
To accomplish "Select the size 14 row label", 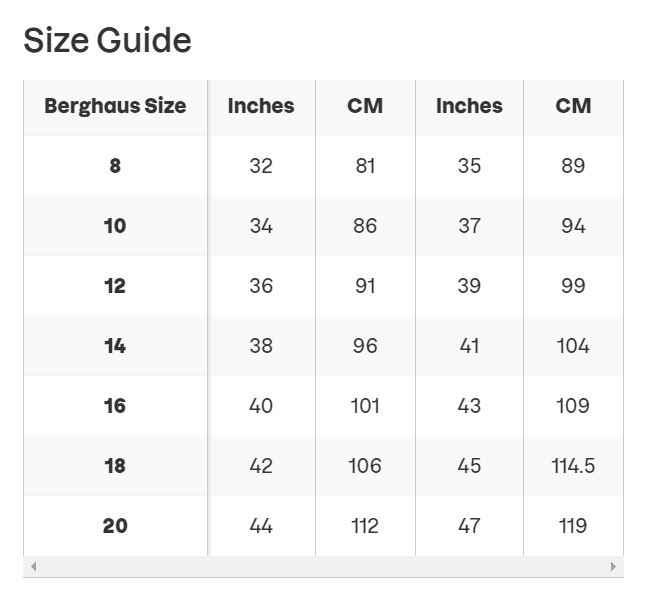I will click(x=115, y=345).
